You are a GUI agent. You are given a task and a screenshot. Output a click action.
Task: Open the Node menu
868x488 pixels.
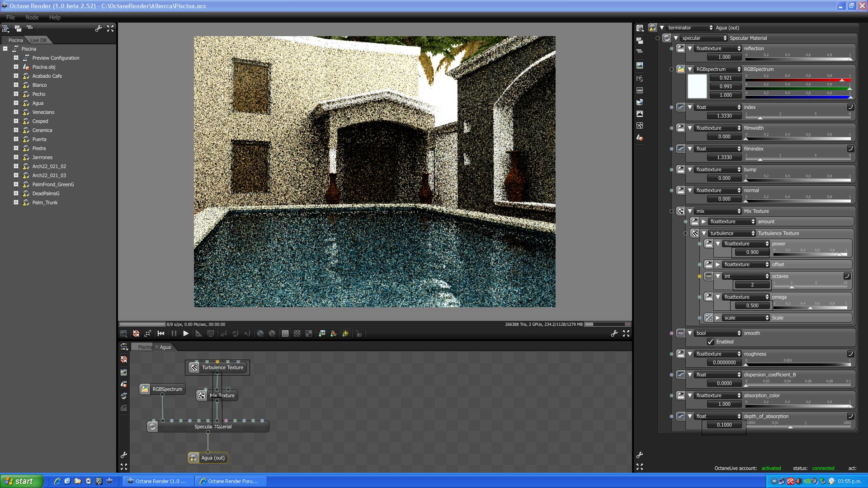(32, 17)
